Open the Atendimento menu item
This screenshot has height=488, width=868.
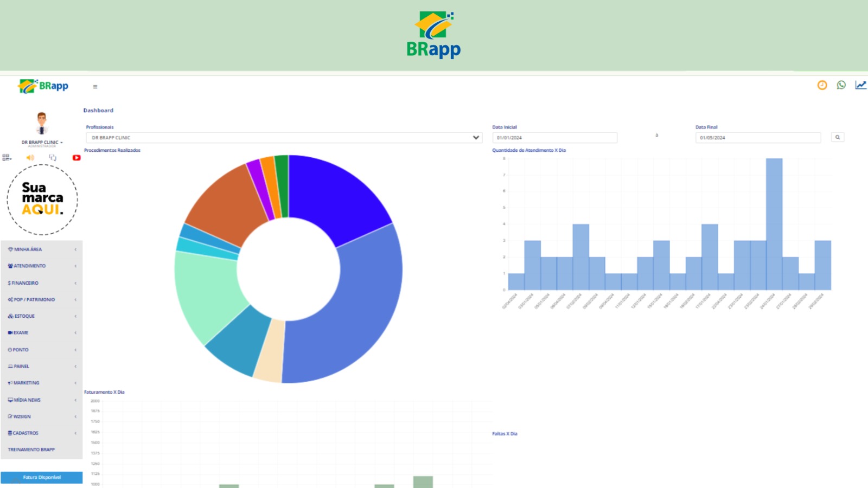(x=41, y=266)
